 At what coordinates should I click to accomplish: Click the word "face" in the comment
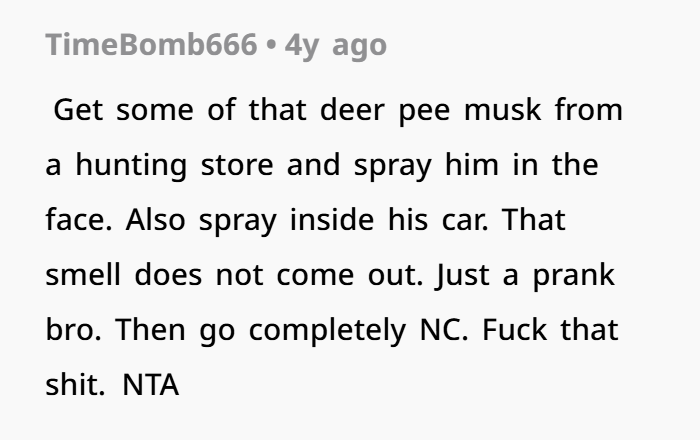pos(76,220)
